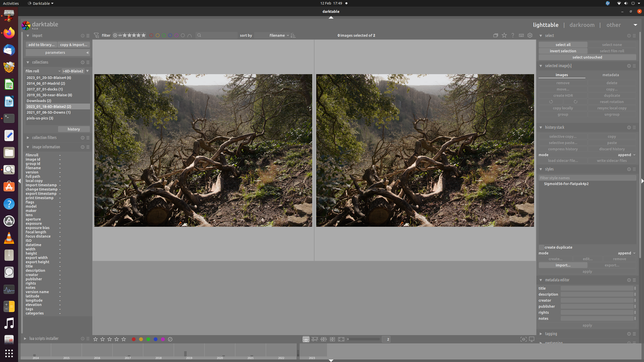Enable the create duplicate checkbox
The width and height of the screenshot is (644, 362).
541,247
